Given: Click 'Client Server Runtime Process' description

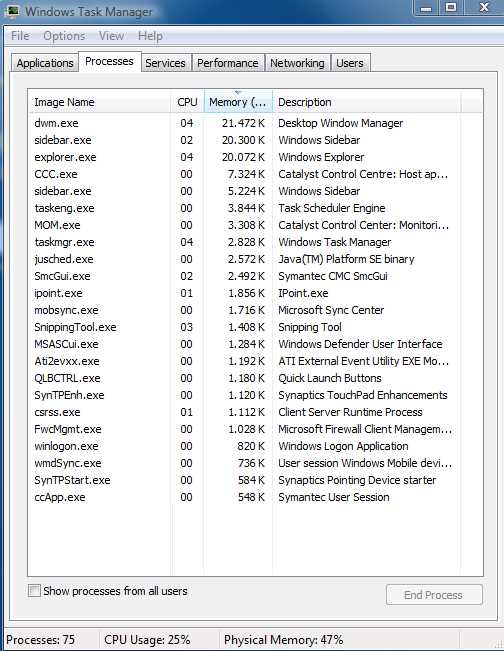Looking at the screenshot, I should (350, 412).
